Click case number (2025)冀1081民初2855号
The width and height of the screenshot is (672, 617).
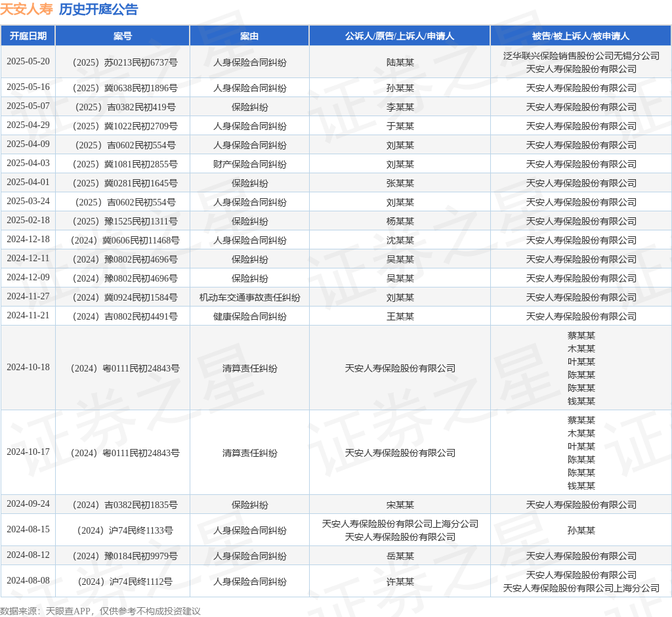pos(123,164)
